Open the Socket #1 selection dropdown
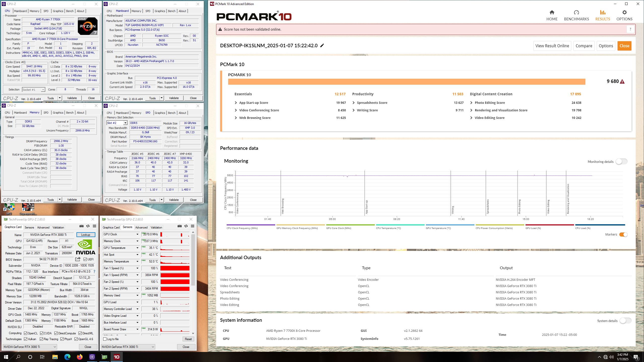This screenshot has height=362, width=644. coord(43,89)
